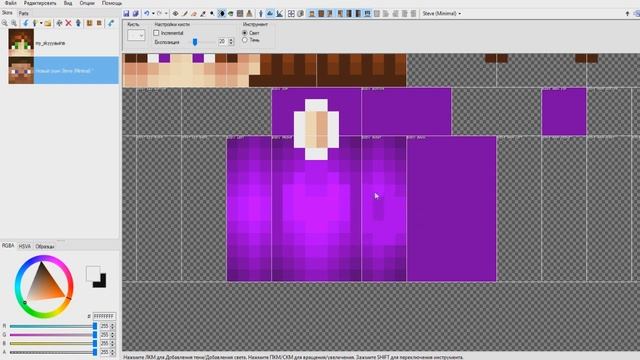Open the Редактировать menu
This screenshot has width=640, height=360.
(x=40, y=3)
